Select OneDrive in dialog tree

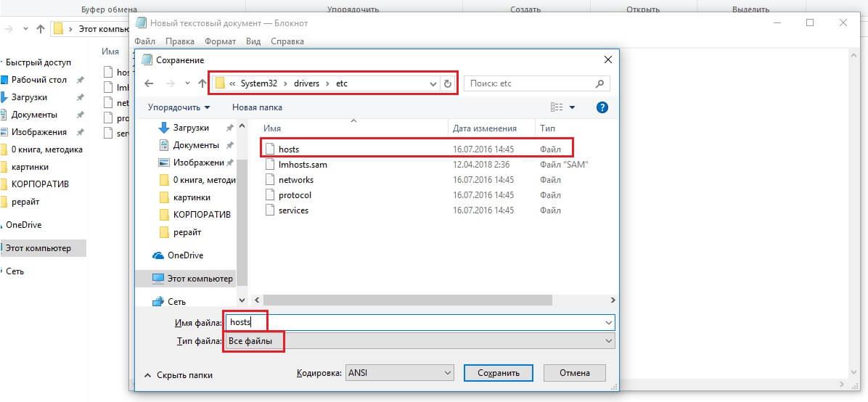coord(185,255)
